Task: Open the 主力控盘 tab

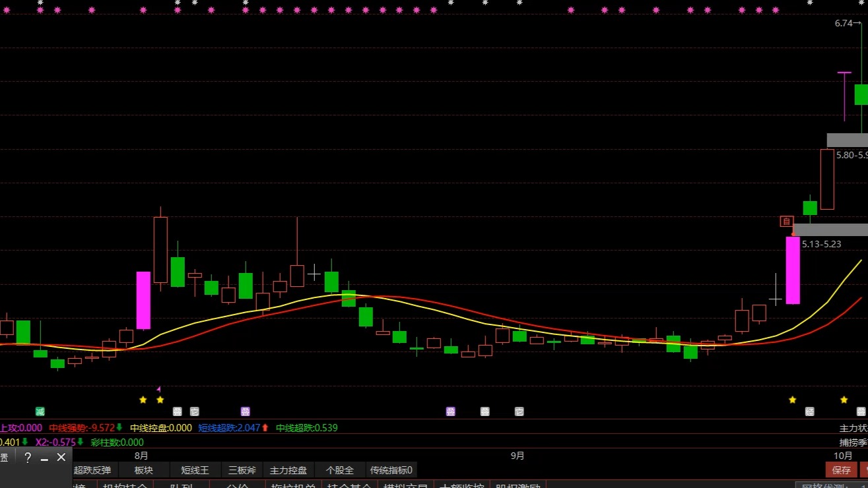Action: click(288, 470)
